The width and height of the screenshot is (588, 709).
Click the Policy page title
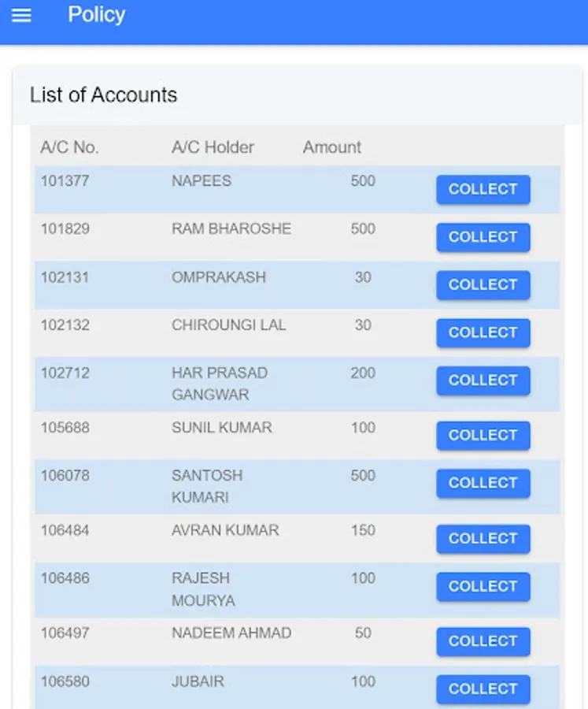96,15
